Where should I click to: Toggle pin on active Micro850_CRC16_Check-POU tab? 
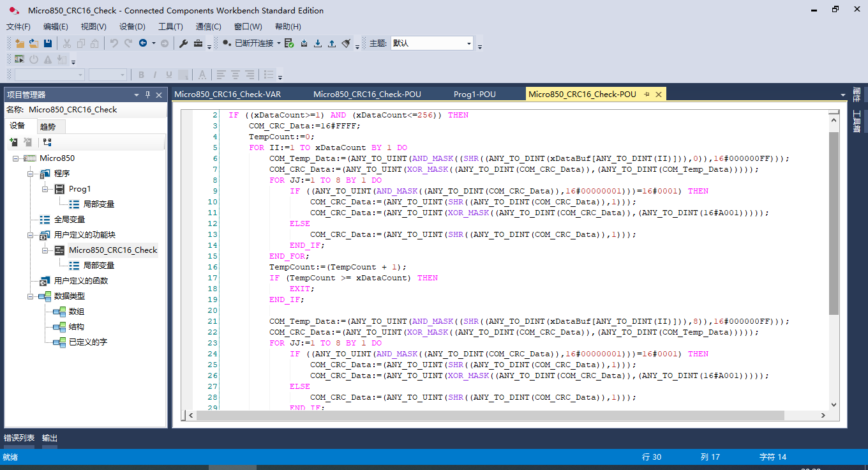[x=647, y=95]
